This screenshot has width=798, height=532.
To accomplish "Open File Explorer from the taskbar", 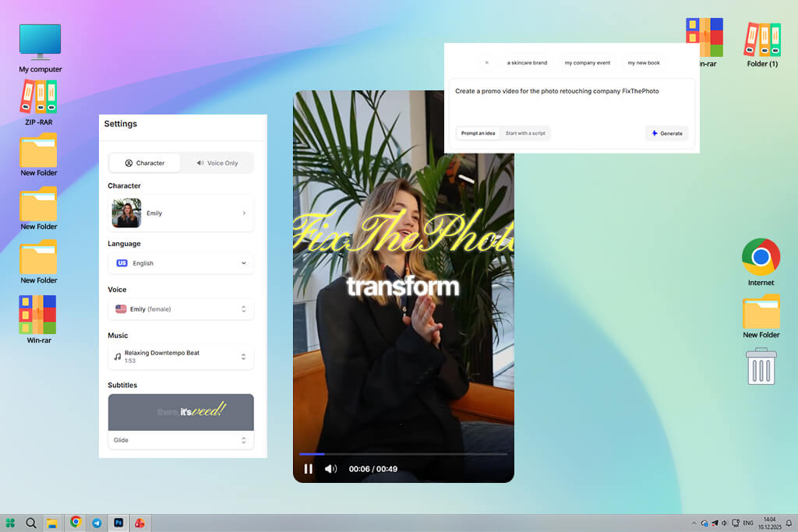I will click(x=52, y=523).
